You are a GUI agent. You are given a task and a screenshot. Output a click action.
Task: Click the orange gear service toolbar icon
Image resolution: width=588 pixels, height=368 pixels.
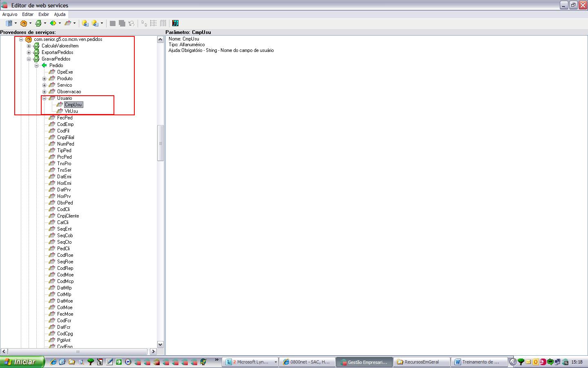click(x=24, y=23)
